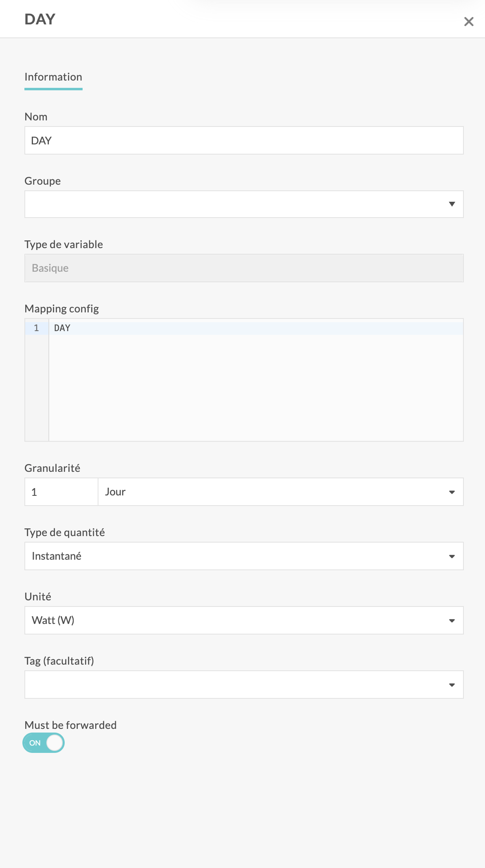This screenshot has height=868, width=485.
Task: Click into the Nom text field
Action: coord(244,140)
